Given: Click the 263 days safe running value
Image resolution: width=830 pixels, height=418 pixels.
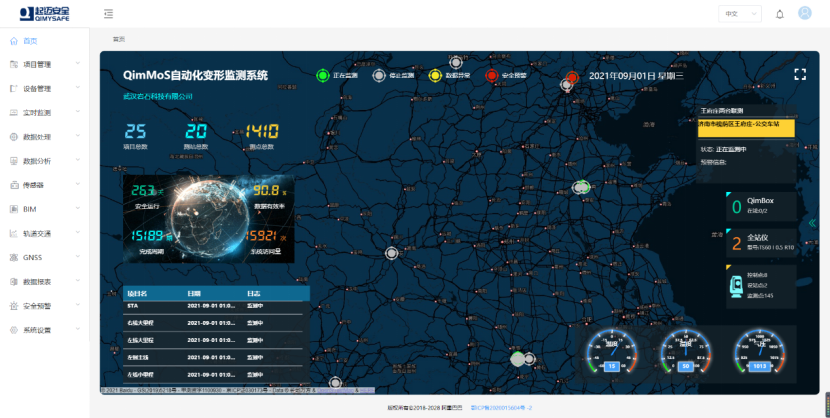Looking at the screenshot, I should coord(142,190).
